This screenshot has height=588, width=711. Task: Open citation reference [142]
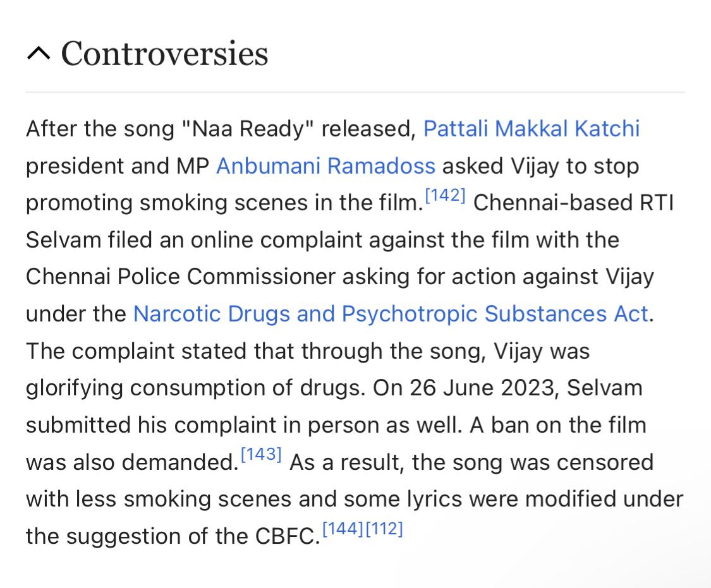click(446, 196)
